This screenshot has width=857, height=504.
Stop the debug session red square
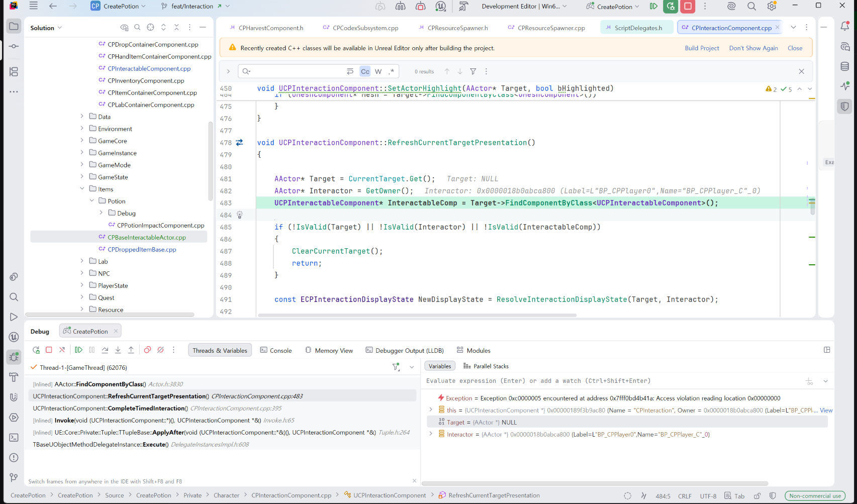coord(49,350)
